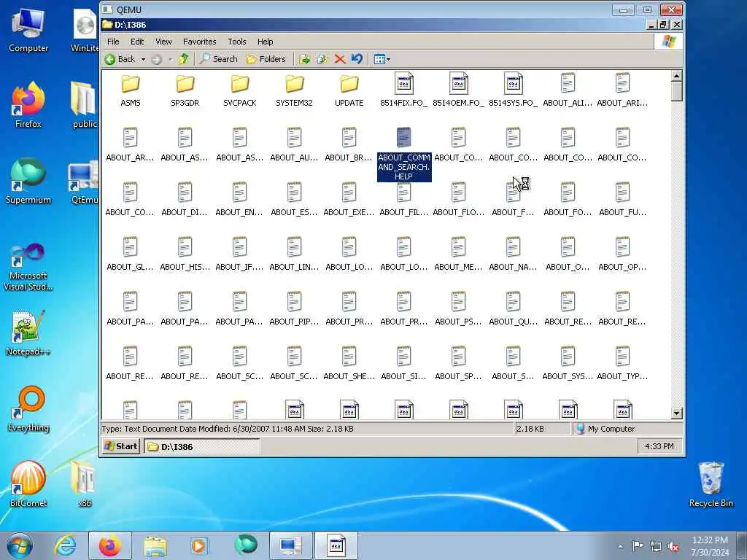This screenshot has width=747, height=560.
Task: Click the Views toolbar icon
Action: tap(379, 60)
